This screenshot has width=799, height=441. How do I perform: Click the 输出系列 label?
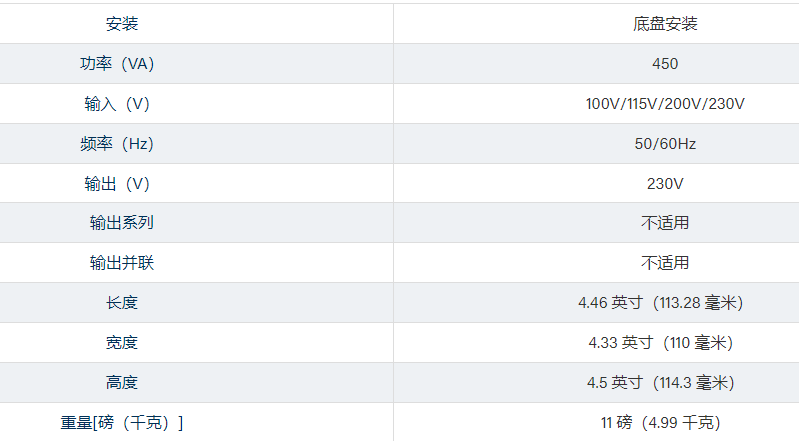click(x=122, y=223)
